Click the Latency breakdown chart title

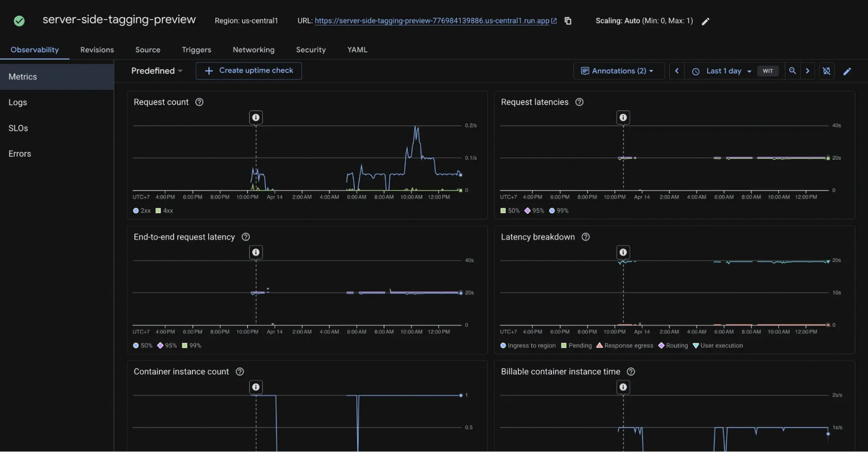[538, 237]
